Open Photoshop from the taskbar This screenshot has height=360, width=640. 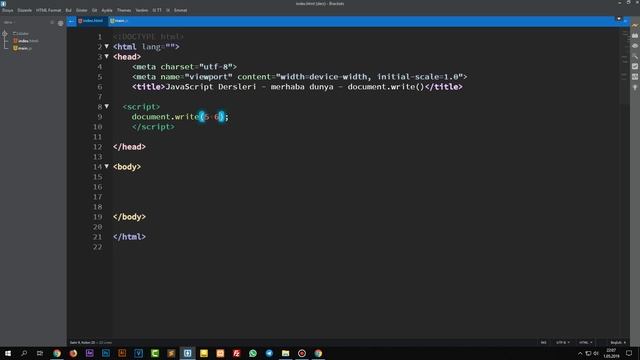click(106, 353)
